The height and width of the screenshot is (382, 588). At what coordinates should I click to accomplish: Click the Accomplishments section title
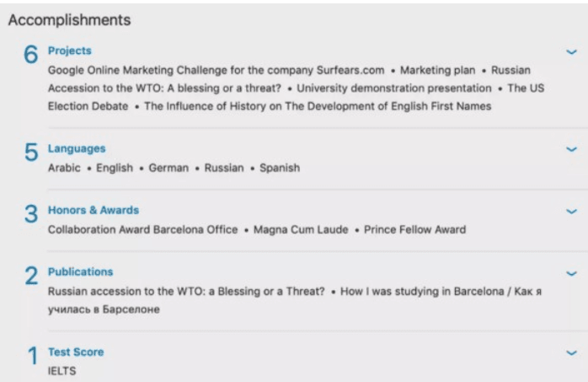[69, 20]
